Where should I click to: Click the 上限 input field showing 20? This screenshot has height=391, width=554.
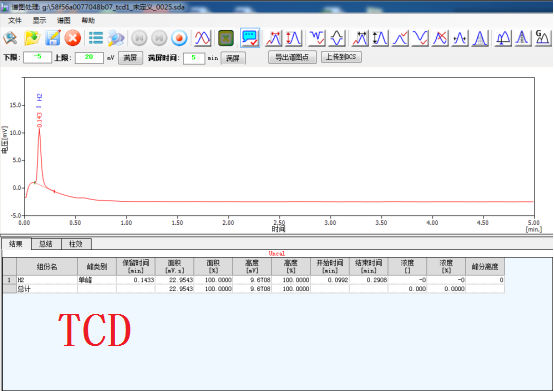click(x=89, y=58)
